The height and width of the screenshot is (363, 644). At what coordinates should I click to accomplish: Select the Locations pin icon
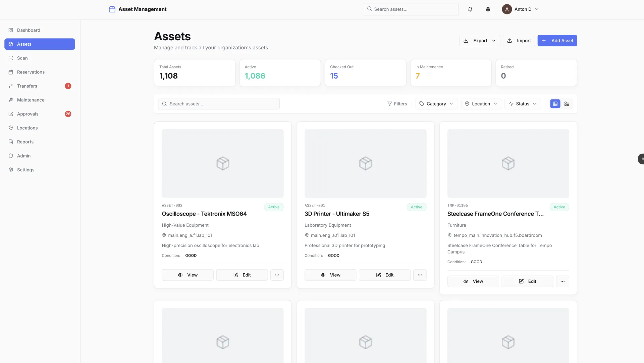[10, 128]
